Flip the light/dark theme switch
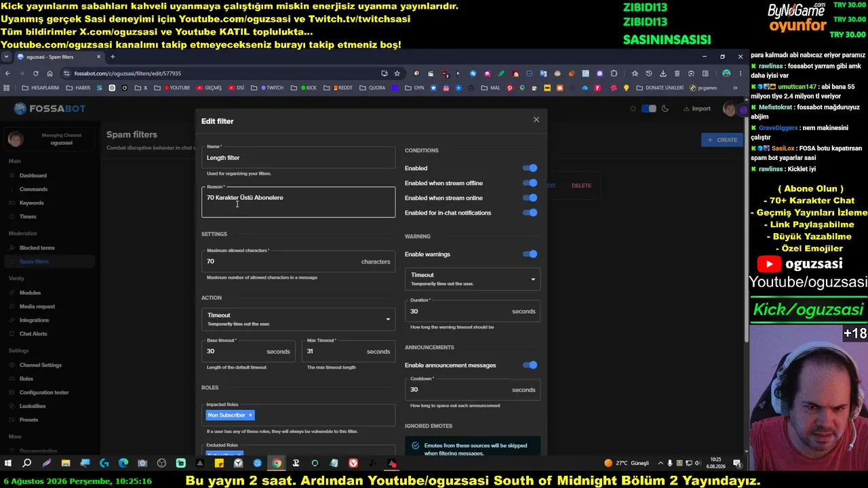 [x=649, y=108]
